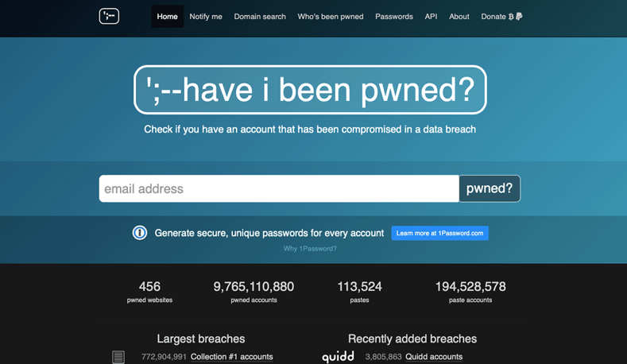Open the Domain search menu item
627x364 pixels.
260,17
